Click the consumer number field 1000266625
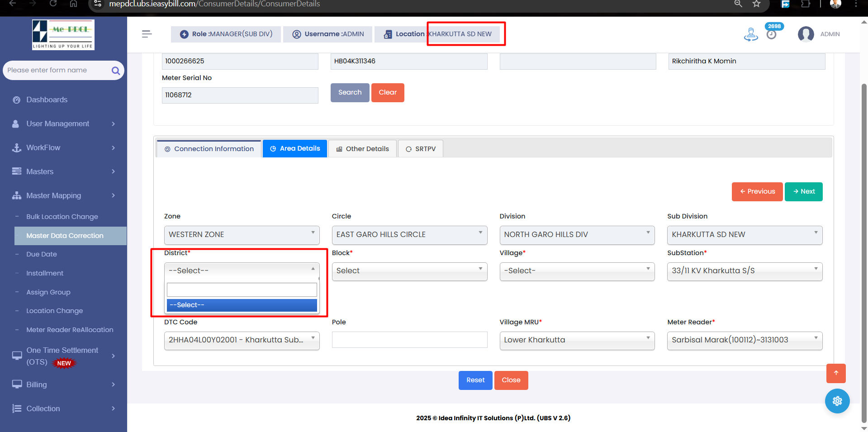Screen dimensions: 868x432 point(240,62)
